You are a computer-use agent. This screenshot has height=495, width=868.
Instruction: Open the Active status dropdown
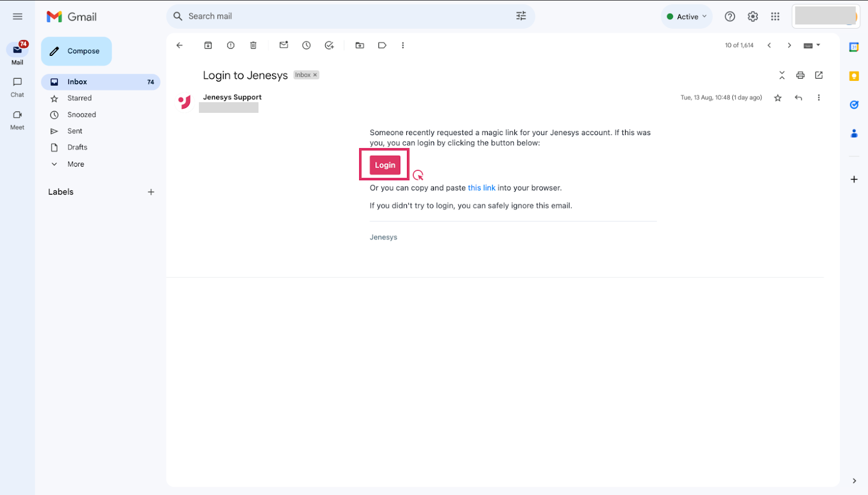tap(686, 17)
